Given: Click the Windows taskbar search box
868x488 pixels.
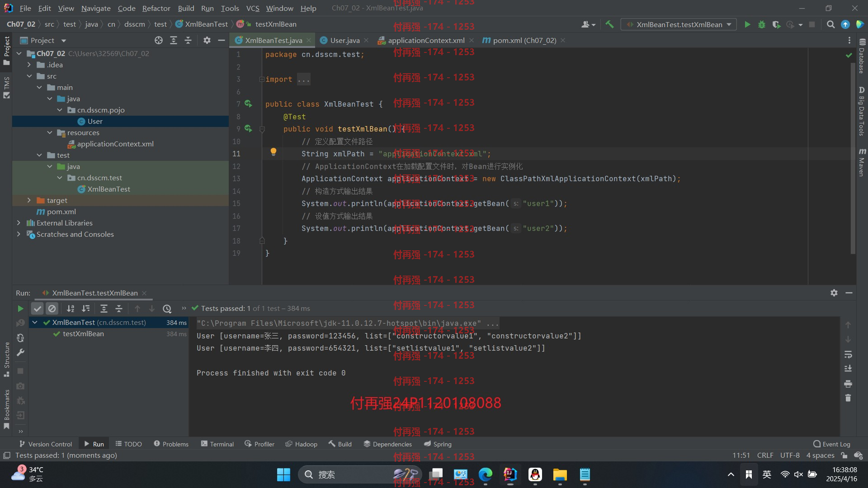Looking at the screenshot, I should 359,474.
